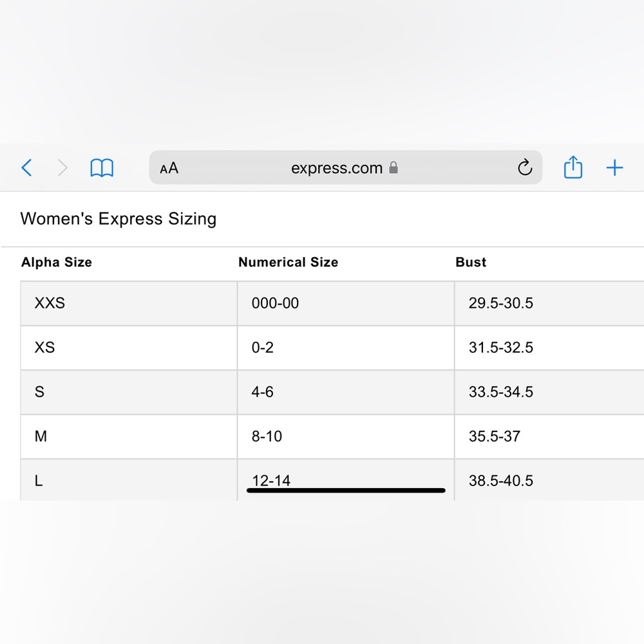Select the Numerical Size column header

tap(289, 262)
